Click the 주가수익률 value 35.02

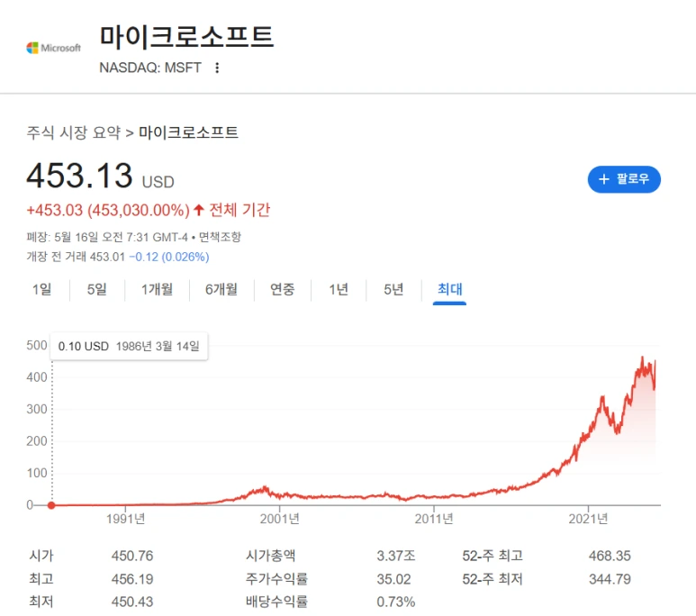pyautogui.click(x=393, y=579)
